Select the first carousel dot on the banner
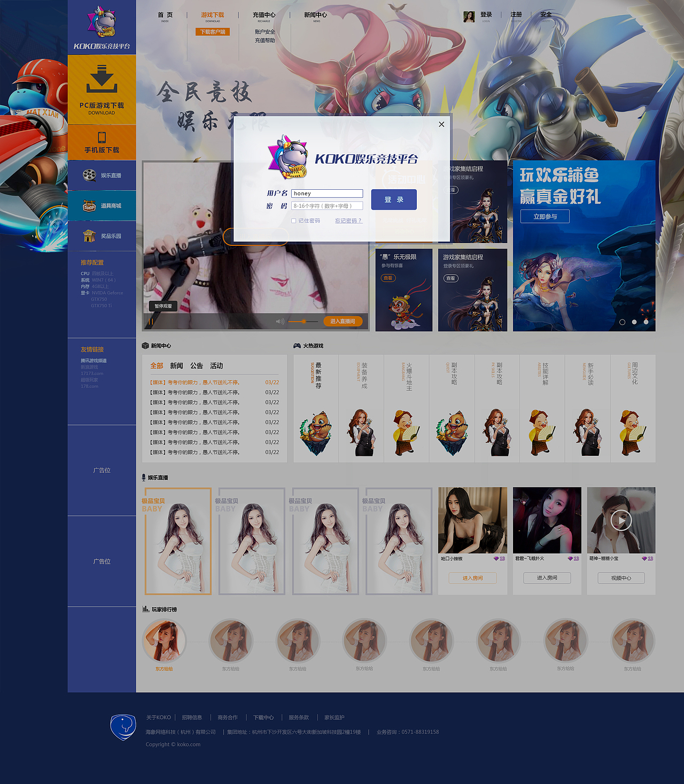The width and height of the screenshot is (684, 784). pos(622,322)
